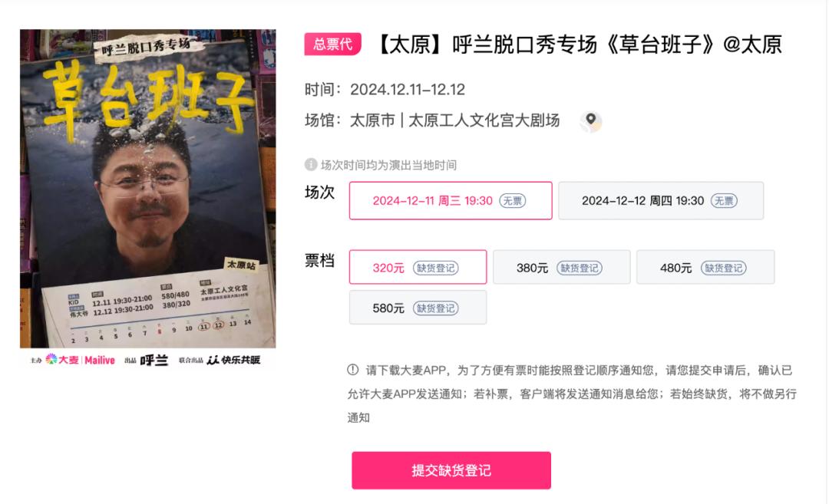Click the info icon beside 场次时间均为演出当地时间
The width and height of the screenshot is (829, 504).
310,165
